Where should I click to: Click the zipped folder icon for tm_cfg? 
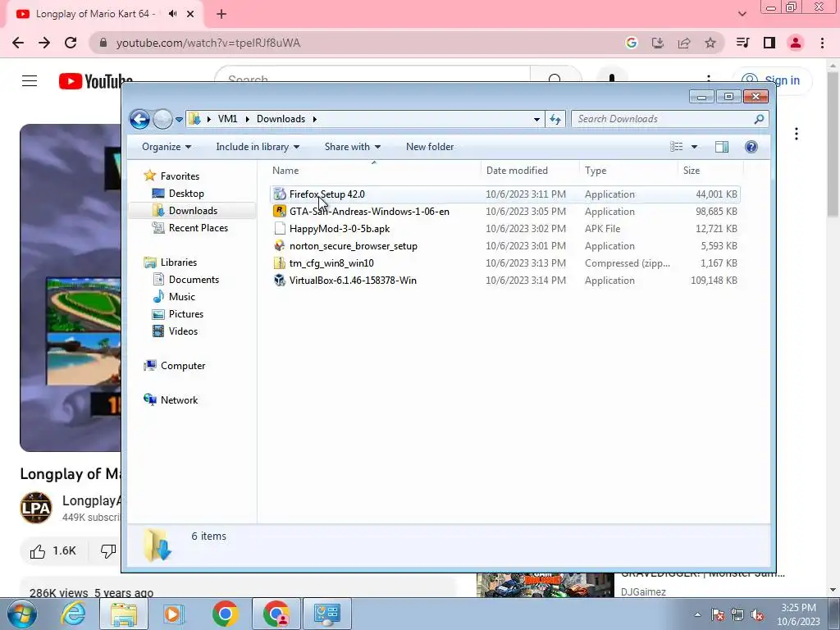coord(280,263)
